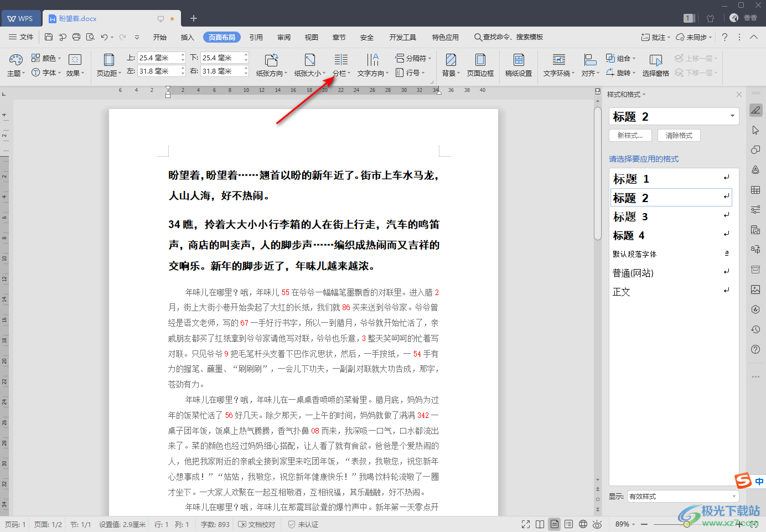Switch to outline view icon in status bar
The width and height of the screenshot is (766, 532).
point(568,524)
